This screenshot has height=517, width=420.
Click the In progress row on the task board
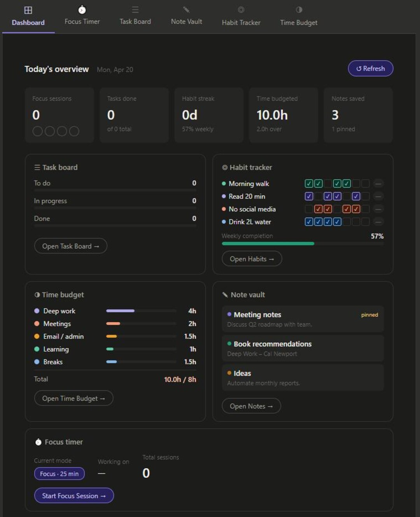115,203
